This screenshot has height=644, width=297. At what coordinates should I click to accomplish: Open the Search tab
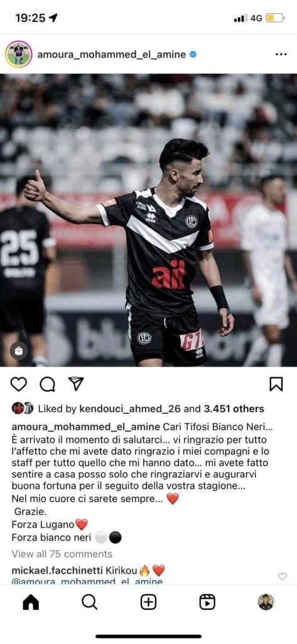[x=89, y=602]
